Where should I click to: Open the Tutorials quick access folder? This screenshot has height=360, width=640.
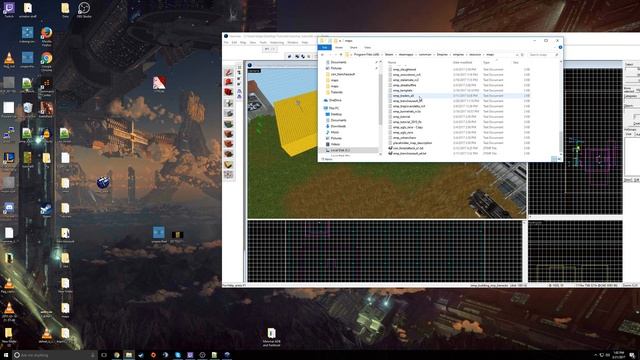pyautogui.click(x=336, y=92)
